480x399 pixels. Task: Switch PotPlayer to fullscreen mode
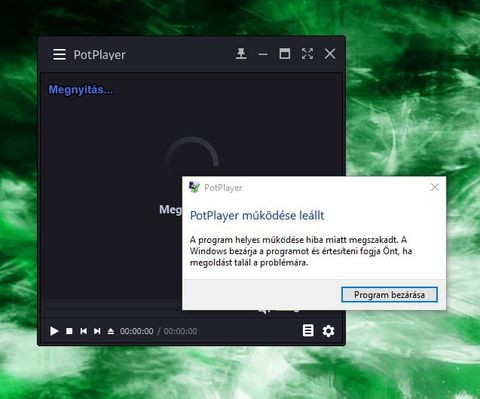pos(307,54)
